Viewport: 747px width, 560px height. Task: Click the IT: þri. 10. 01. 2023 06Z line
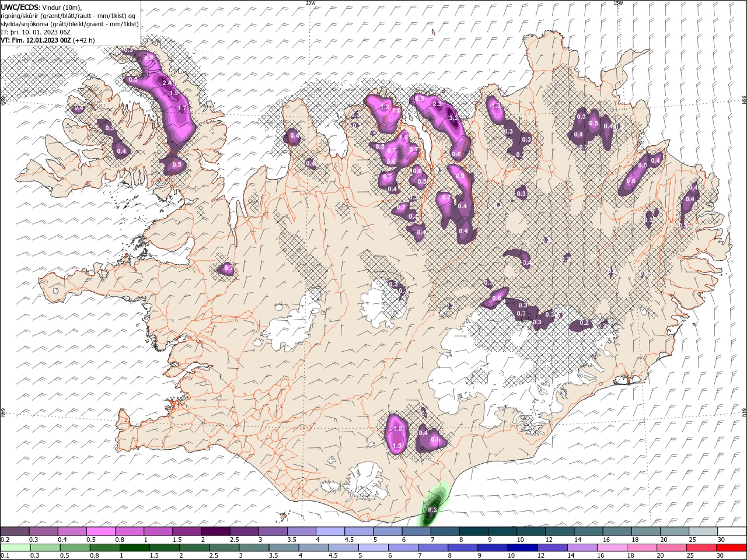click(x=36, y=32)
